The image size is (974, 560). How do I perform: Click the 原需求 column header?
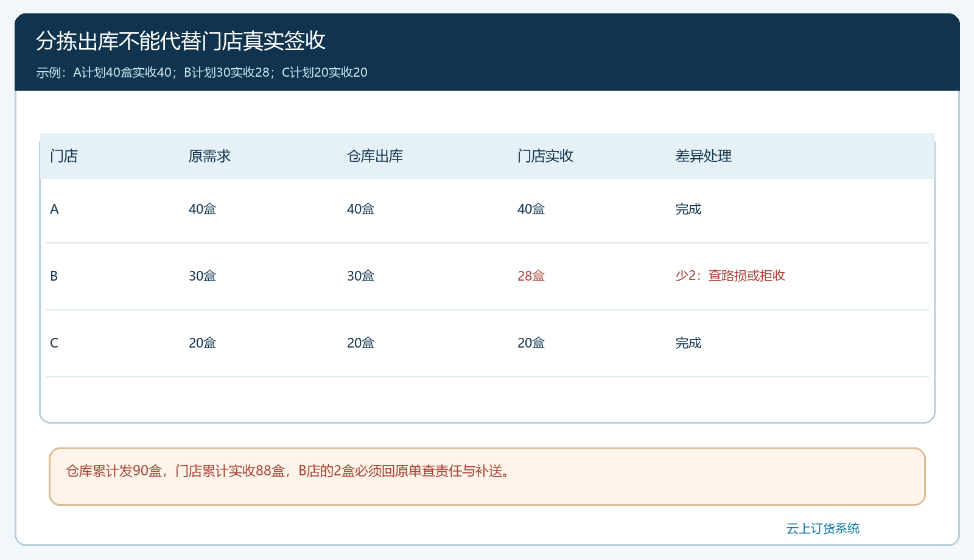coord(209,156)
